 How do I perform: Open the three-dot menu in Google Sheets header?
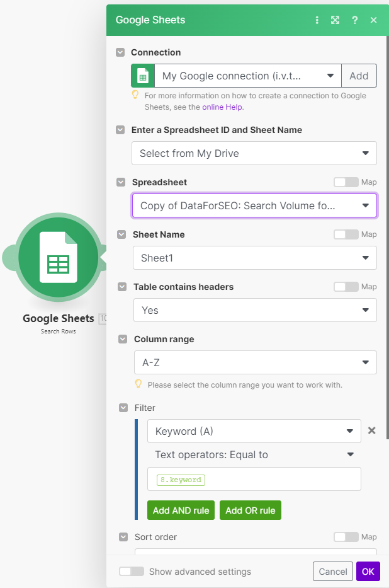317,20
